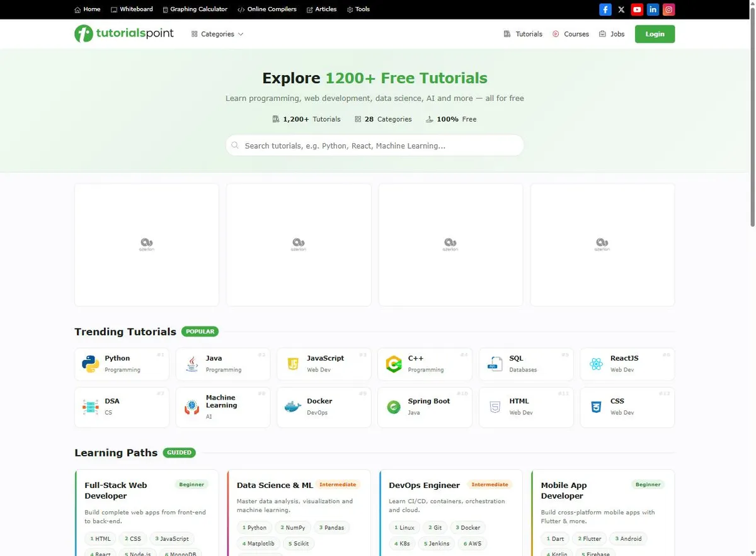Click Beginner badge on Mobile App Developer card
Image resolution: width=756 pixels, height=556 pixels.
coord(648,485)
